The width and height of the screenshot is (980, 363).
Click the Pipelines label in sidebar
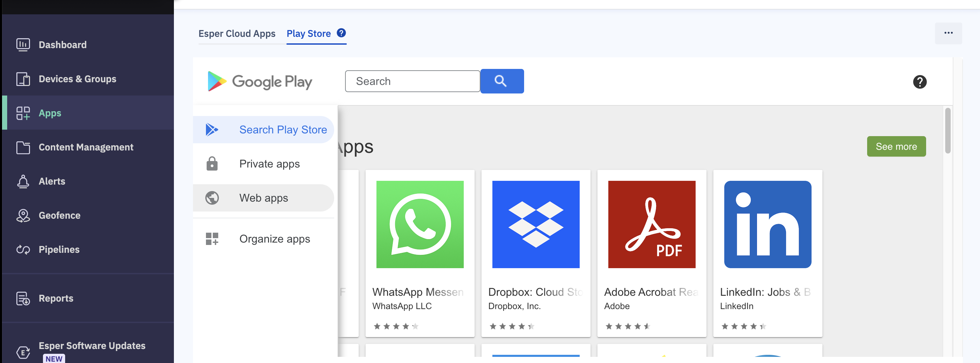pos(59,250)
